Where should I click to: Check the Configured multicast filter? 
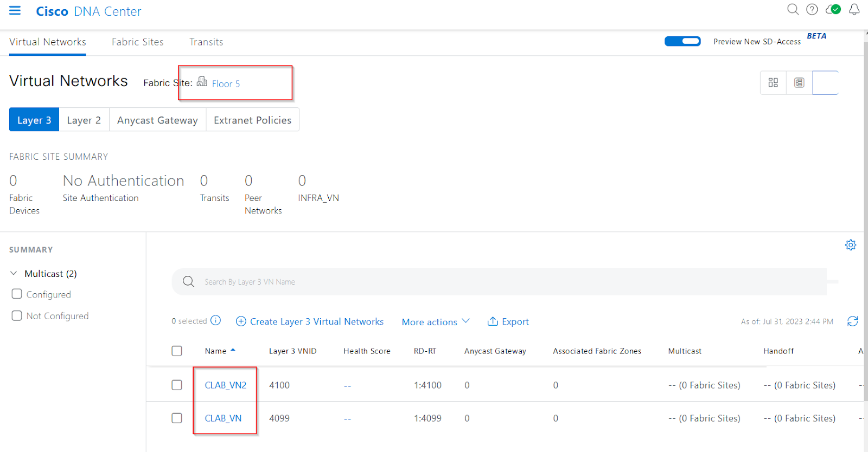click(17, 294)
